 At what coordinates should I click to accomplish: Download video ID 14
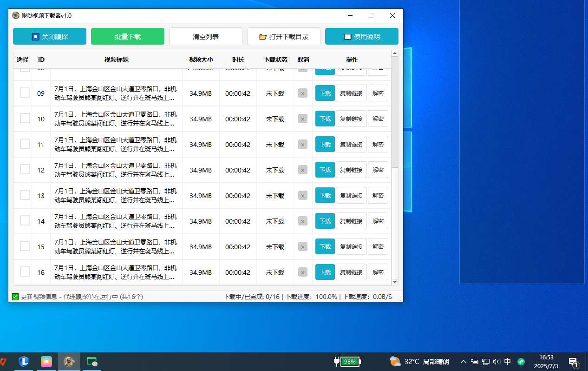pos(325,221)
